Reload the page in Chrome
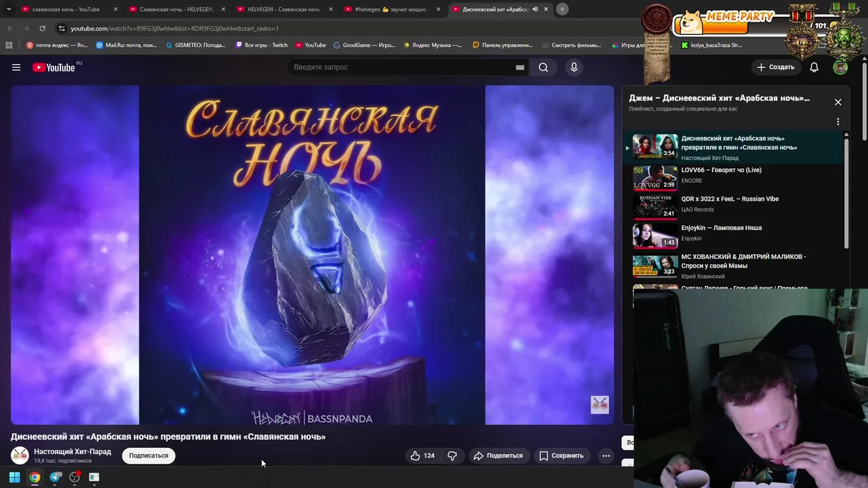This screenshot has height=488, width=868. pos(42,28)
